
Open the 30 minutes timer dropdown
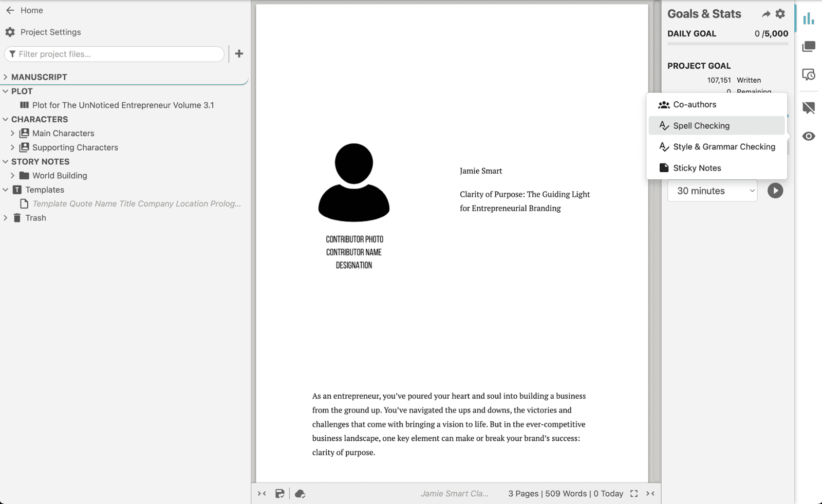coord(712,191)
